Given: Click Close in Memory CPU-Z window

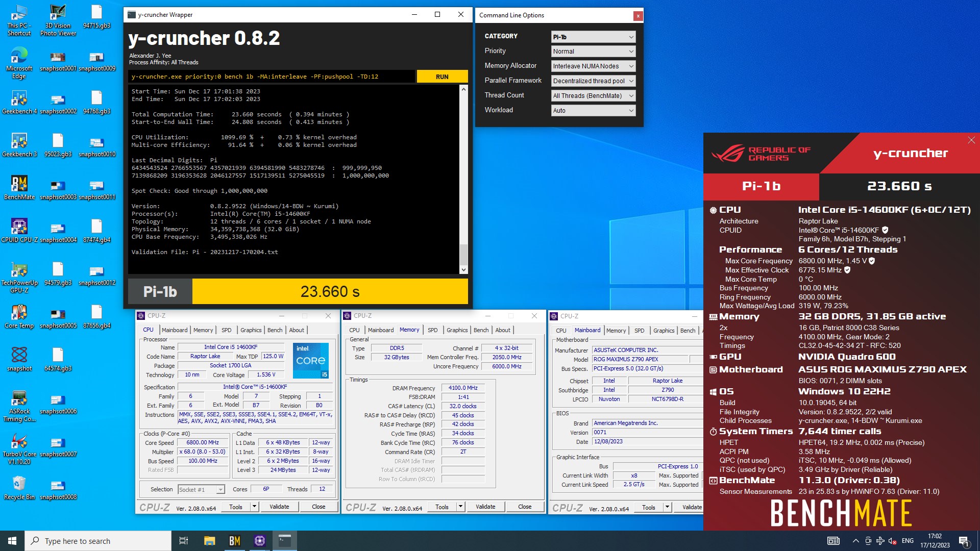Looking at the screenshot, I should (525, 507).
